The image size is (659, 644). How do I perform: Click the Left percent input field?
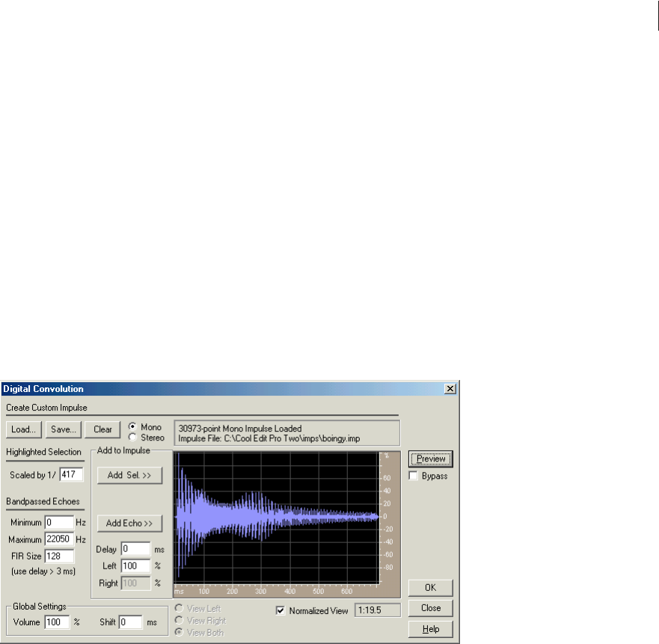(135, 565)
